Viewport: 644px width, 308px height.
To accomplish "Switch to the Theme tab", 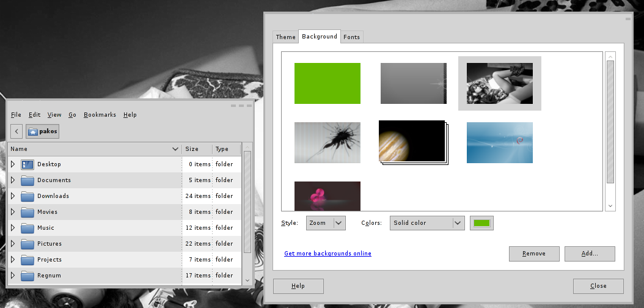I will pos(285,37).
